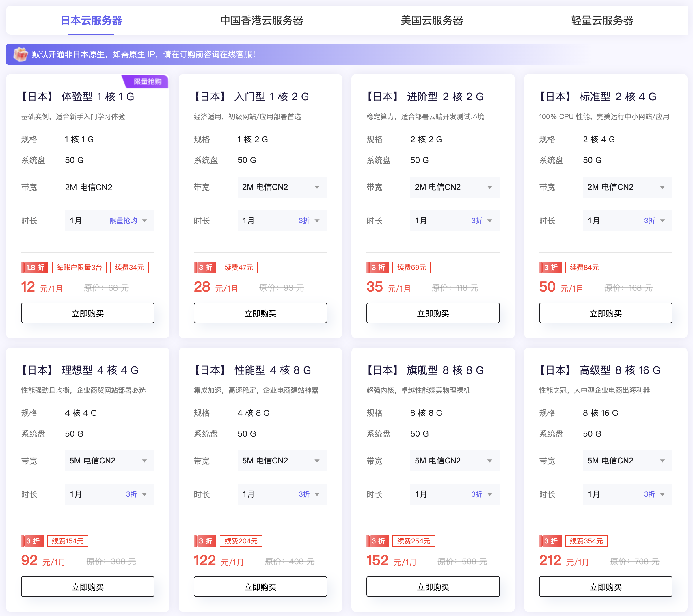Open duration dropdown on 体验型 card
Screen dimensions: 693x616
109,220
